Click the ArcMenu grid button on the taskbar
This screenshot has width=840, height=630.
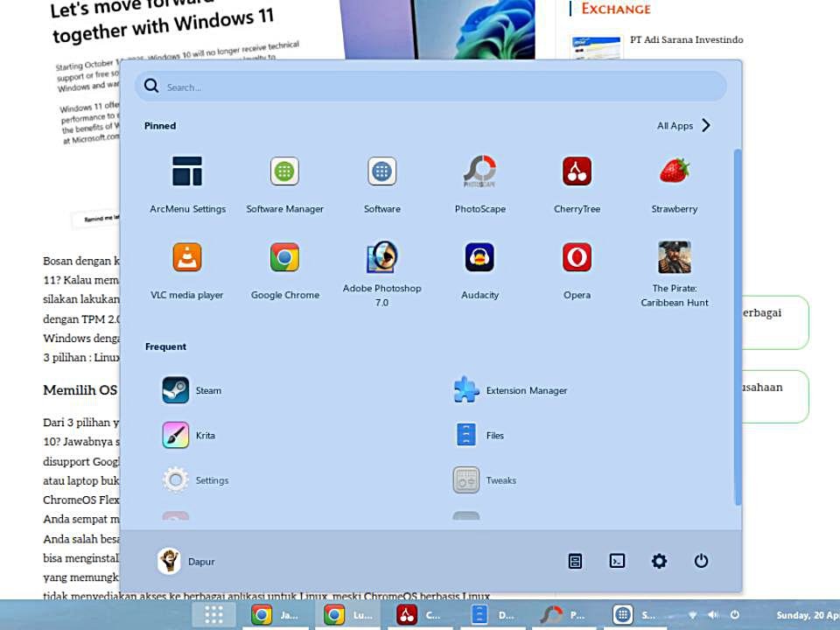point(213,614)
